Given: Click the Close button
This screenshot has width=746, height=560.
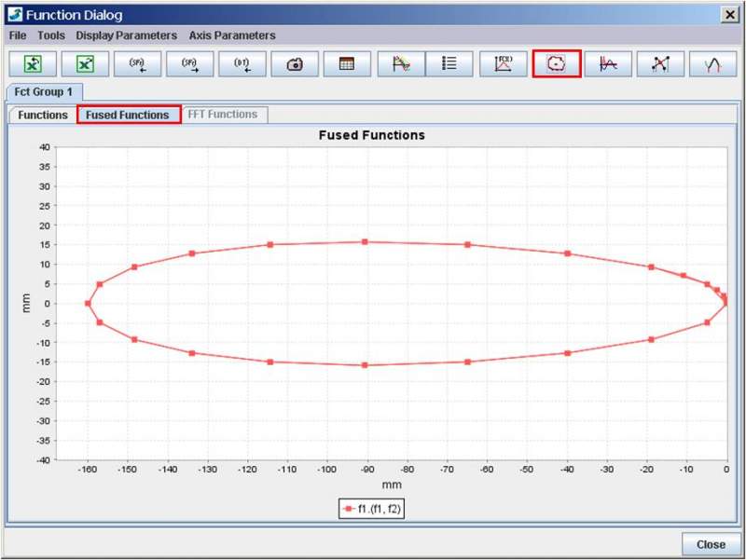Looking at the screenshot, I should pos(711,544).
